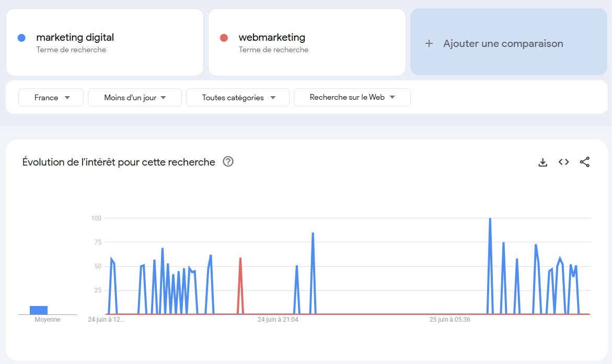Click the Moyenne average bar
The width and height of the screenshot is (612, 364).
(x=39, y=309)
